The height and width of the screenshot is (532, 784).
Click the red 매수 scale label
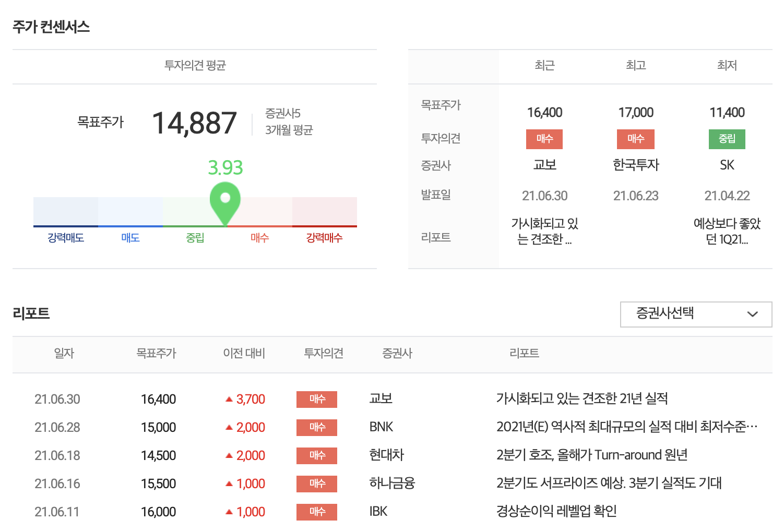point(259,238)
